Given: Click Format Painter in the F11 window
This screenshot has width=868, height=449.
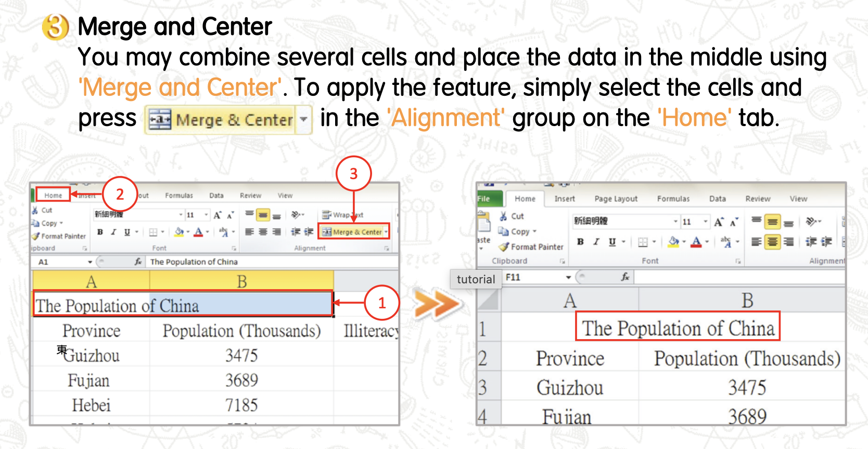Looking at the screenshot, I should tap(531, 247).
